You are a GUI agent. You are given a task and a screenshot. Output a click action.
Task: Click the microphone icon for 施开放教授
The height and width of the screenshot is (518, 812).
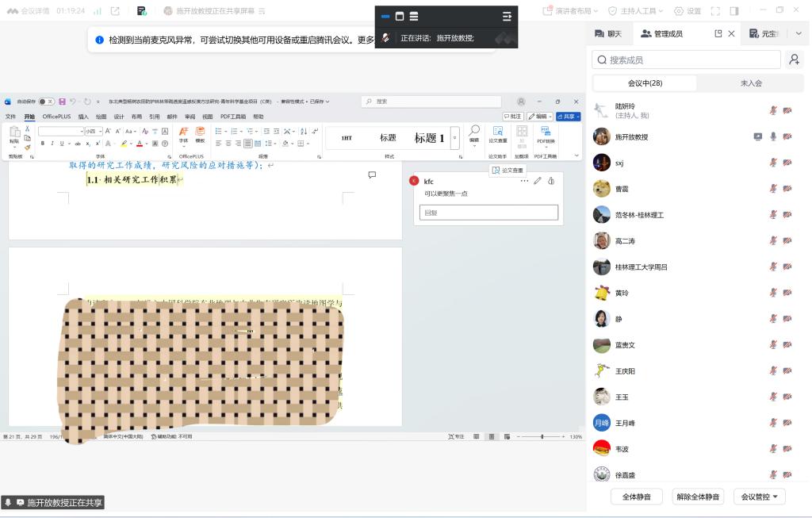pyautogui.click(x=773, y=136)
